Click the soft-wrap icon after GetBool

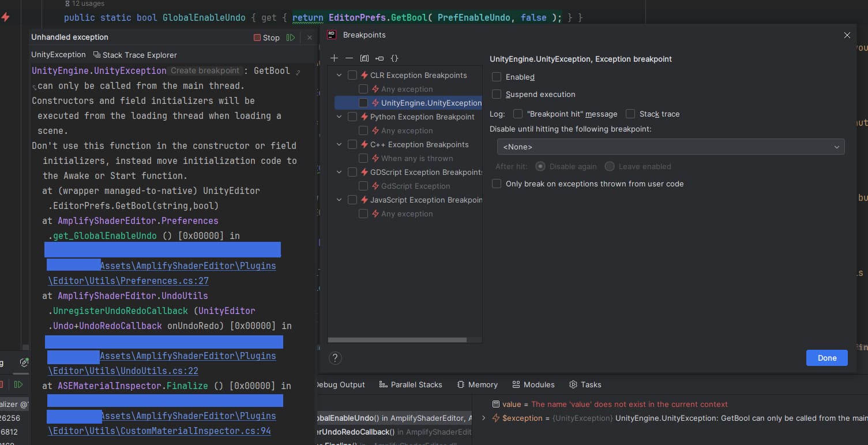point(298,72)
